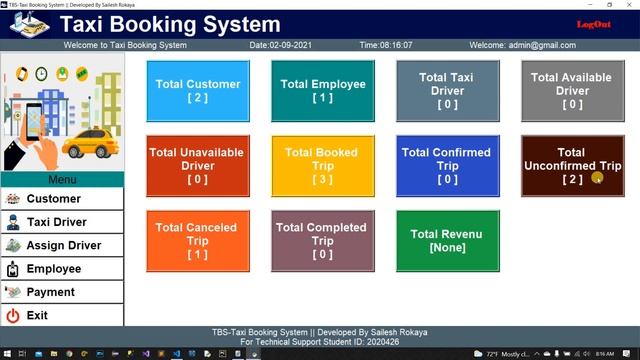Click the taxi illustration image
Viewport: 640px width, 360px height.
(62, 112)
